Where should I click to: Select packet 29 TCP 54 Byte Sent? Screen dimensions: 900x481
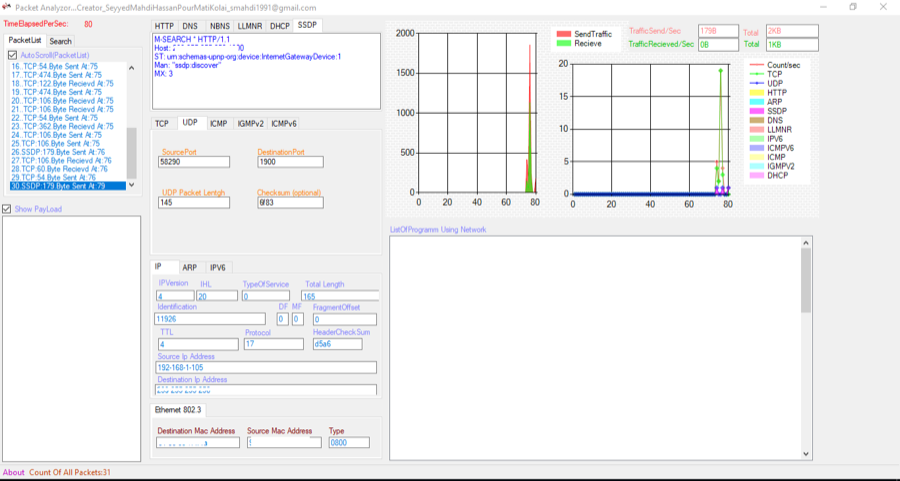pos(68,178)
